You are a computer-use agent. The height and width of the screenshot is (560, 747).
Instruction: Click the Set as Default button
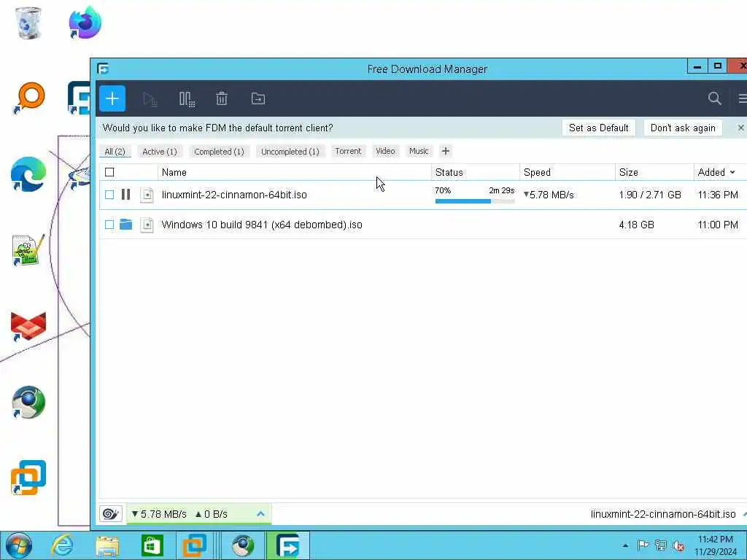pyautogui.click(x=598, y=128)
